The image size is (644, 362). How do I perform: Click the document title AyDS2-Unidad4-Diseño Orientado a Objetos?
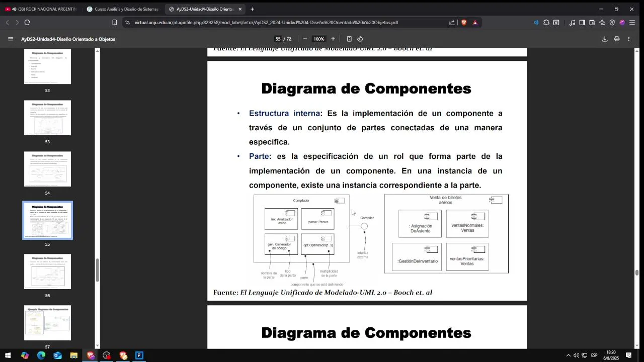point(68,39)
